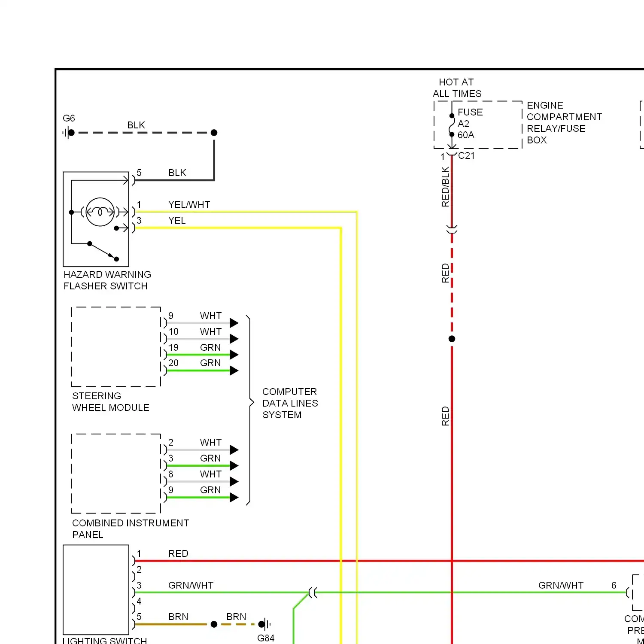Click the fuse symbol in relay box
Image resolution: width=644 pixels, height=644 pixels.
(x=452, y=125)
